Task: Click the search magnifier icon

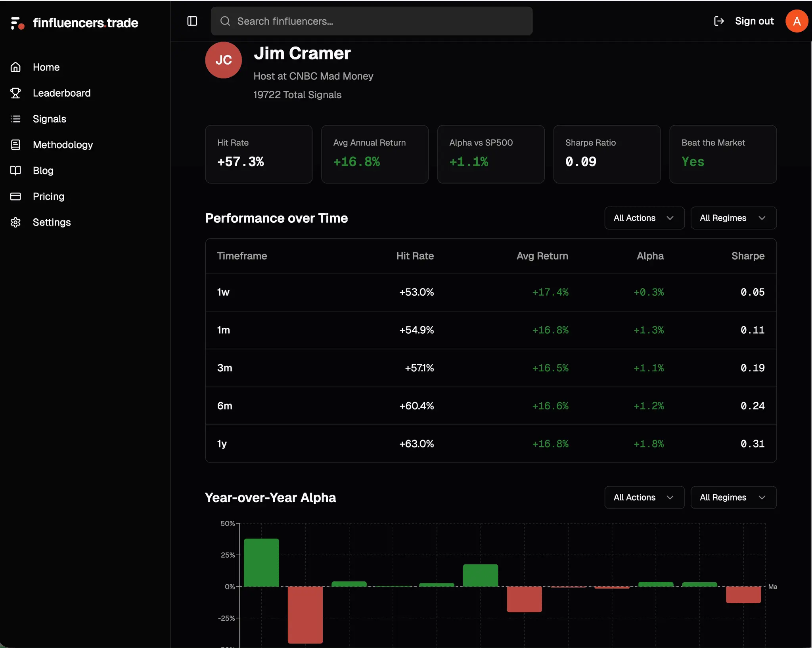Action: [225, 21]
